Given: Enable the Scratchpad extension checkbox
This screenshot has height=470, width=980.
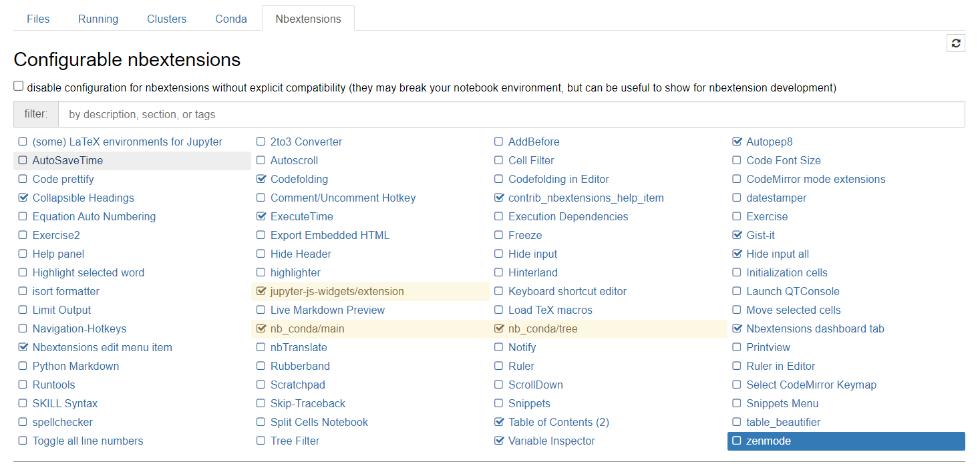Looking at the screenshot, I should click(261, 385).
